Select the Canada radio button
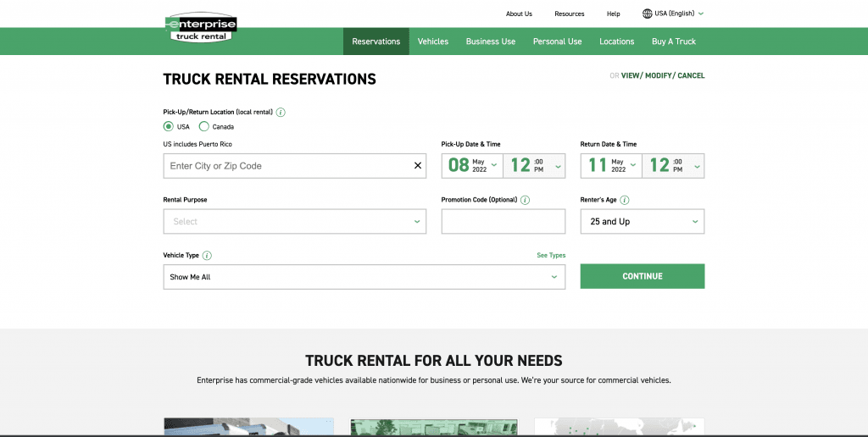This screenshot has width=868, height=437. 203,127
